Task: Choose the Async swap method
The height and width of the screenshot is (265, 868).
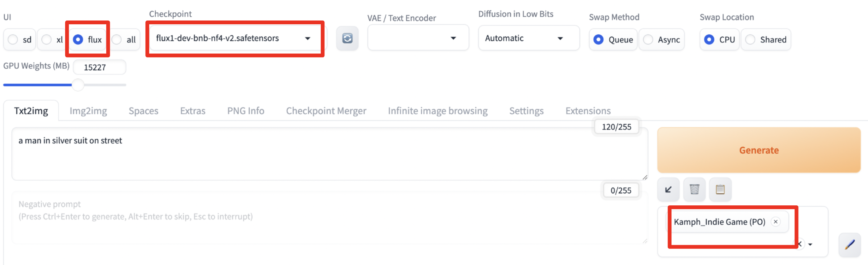Action: (648, 40)
